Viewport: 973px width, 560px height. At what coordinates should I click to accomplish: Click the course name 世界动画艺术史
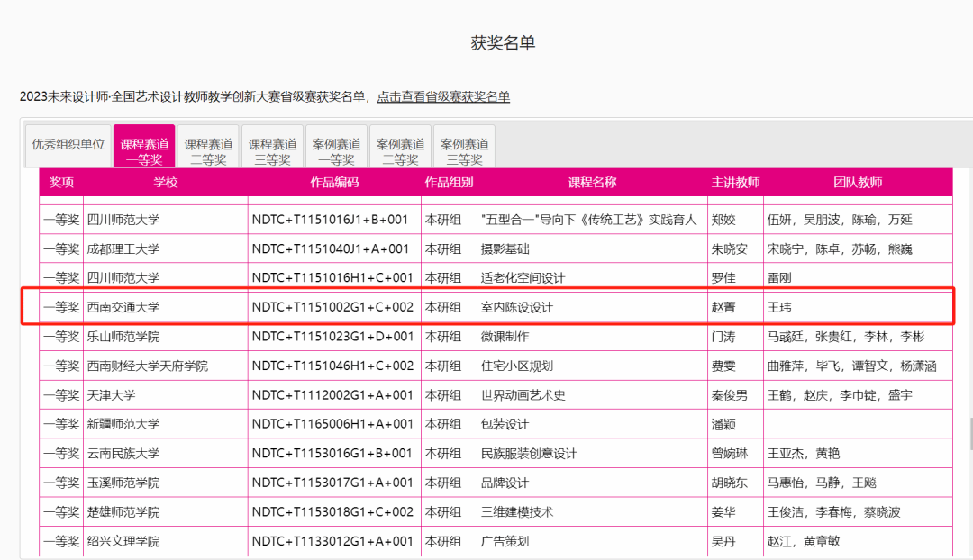pyautogui.click(x=523, y=395)
